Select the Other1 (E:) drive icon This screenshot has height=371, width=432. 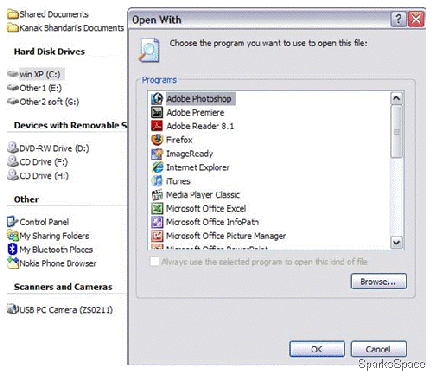pyautogui.click(x=13, y=88)
